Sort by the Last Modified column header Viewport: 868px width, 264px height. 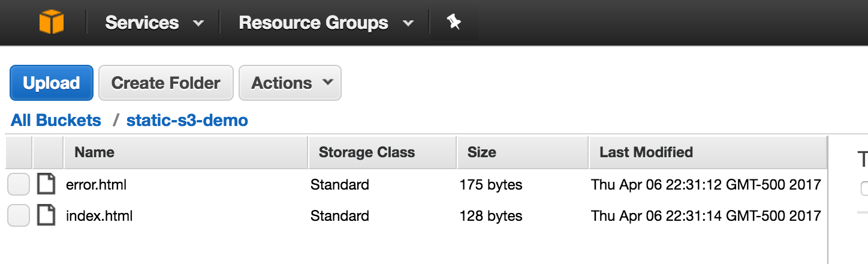[x=708, y=152]
